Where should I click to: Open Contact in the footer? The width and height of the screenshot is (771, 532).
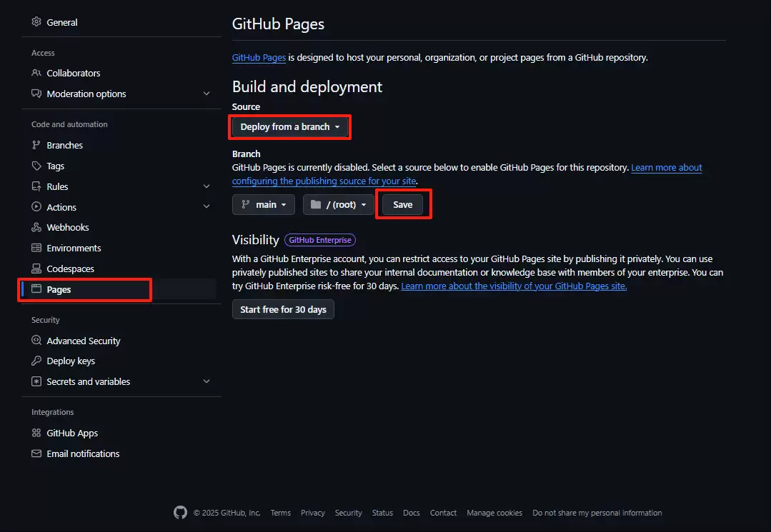(x=443, y=512)
